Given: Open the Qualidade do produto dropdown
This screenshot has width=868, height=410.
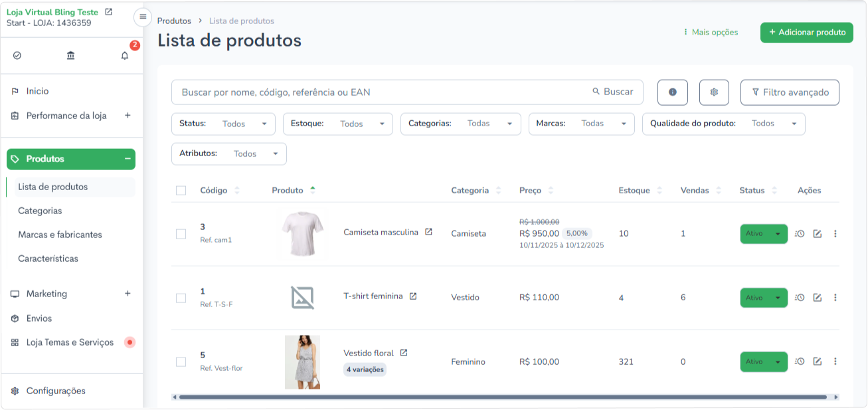Looking at the screenshot, I should coord(724,124).
